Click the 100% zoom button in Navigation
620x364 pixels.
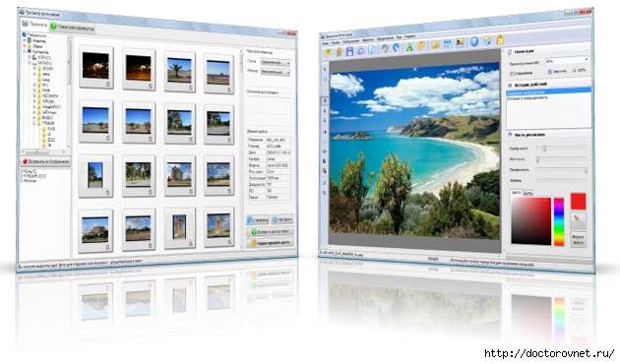click(579, 71)
